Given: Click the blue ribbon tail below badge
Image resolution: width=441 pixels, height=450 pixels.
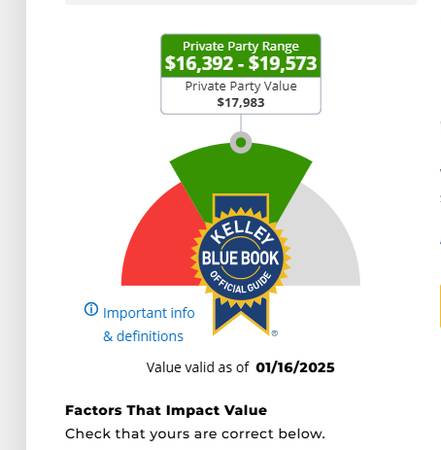Looking at the screenshot, I should pyautogui.click(x=240, y=316).
